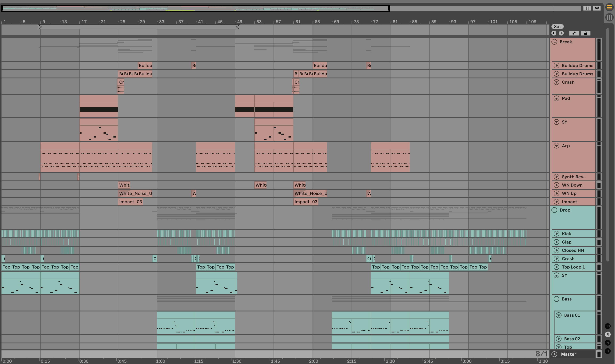Click the lock envelopes padlock icon
The height and width of the screenshot is (364, 615).
(586, 33)
